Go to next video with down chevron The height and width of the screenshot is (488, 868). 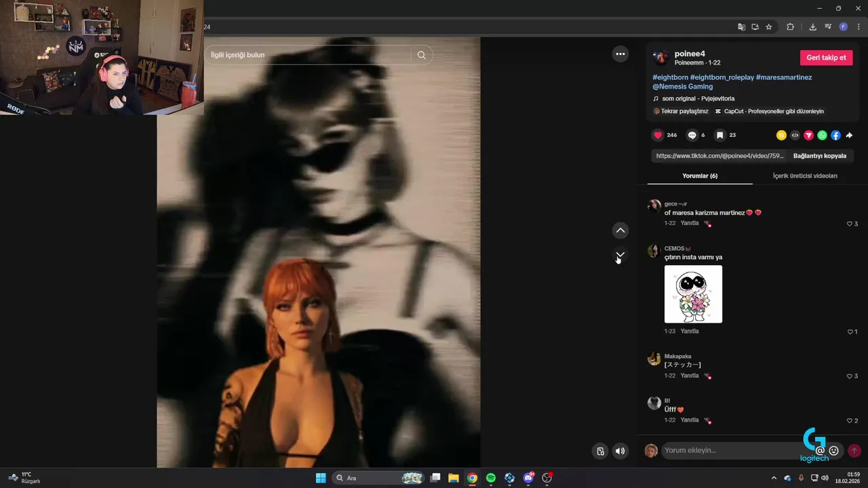pyautogui.click(x=620, y=256)
